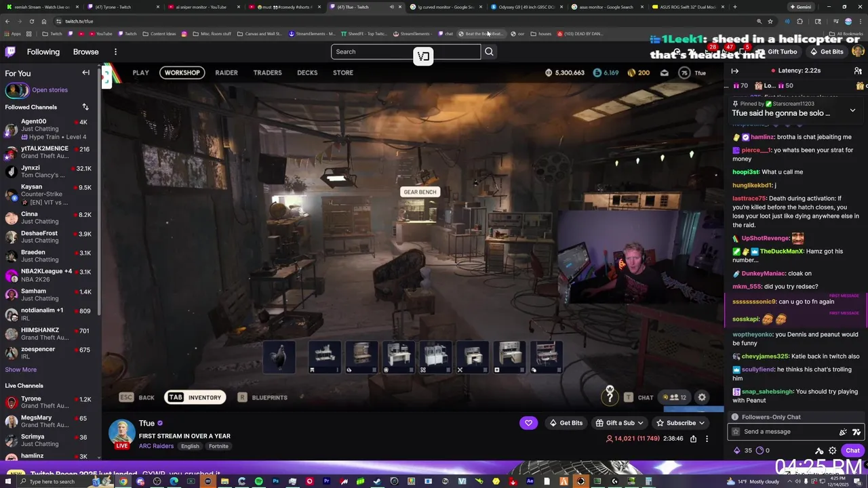The width and height of the screenshot is (868, 488).
Task: Click the purple Chat send button
Action: [852, 451]
